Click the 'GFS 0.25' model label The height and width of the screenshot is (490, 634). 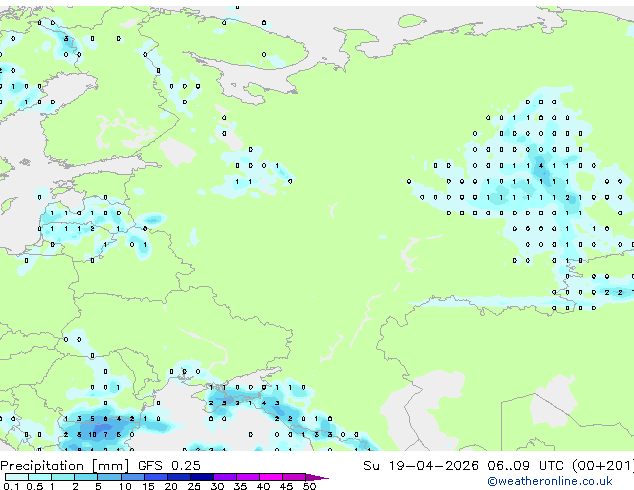[169, 466]
